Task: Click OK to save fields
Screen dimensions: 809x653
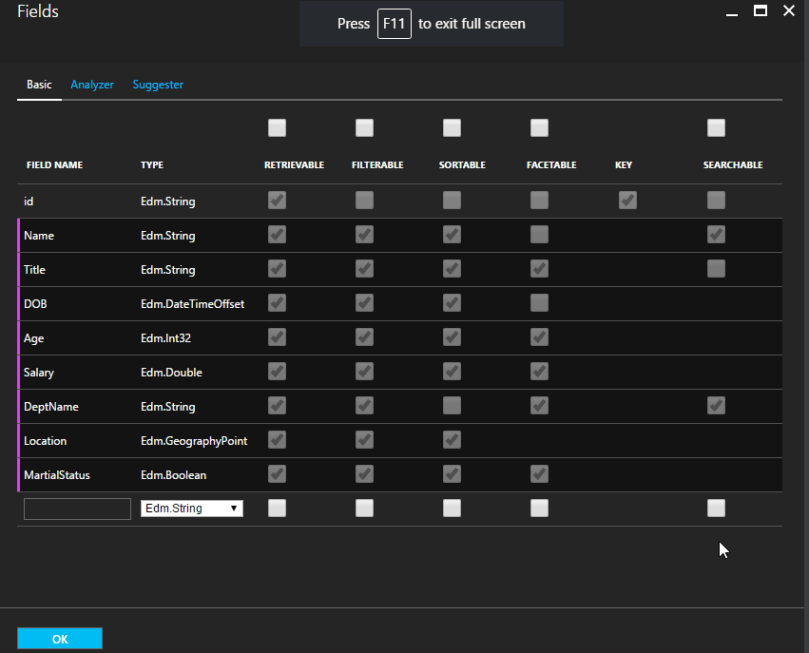Action: coord(60,639)
